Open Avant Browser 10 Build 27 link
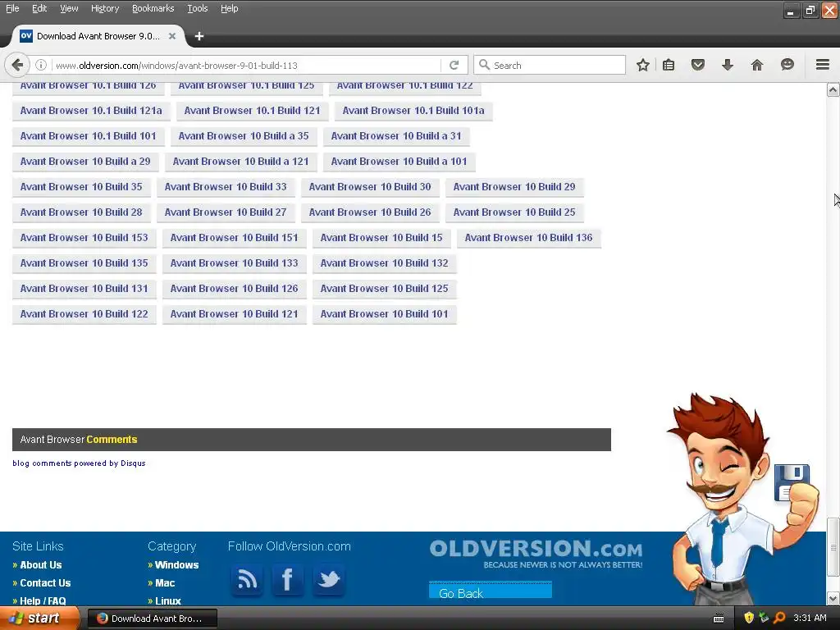Image resolution: width=840 pixels, height=630 pixels. [226, 212]
